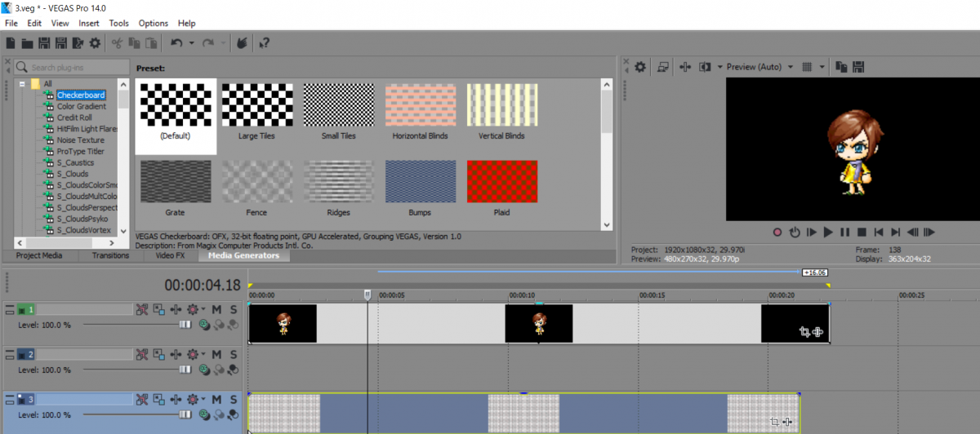Open automation settings dropdown on track 1
980x434 pixels.
click(203, 309)
